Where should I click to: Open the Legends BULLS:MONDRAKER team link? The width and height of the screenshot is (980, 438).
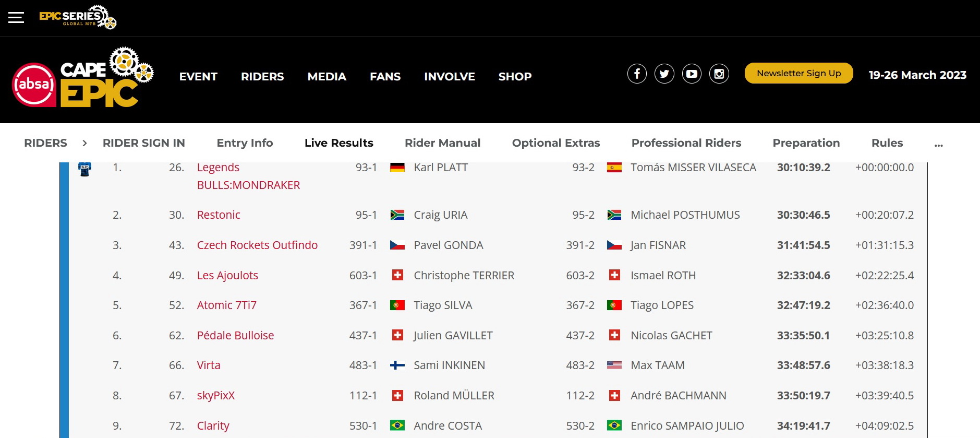tap(248, 176)
